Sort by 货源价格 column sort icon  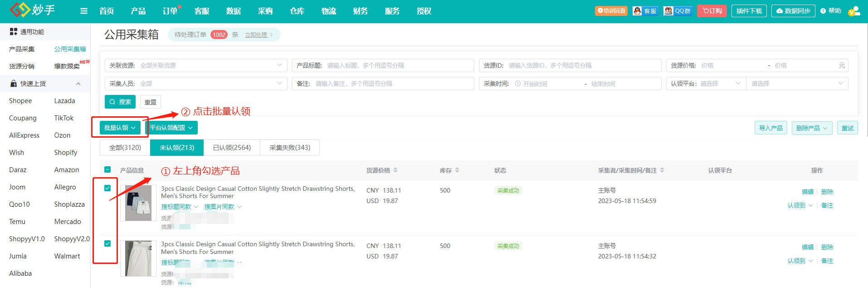coord(395,170)
